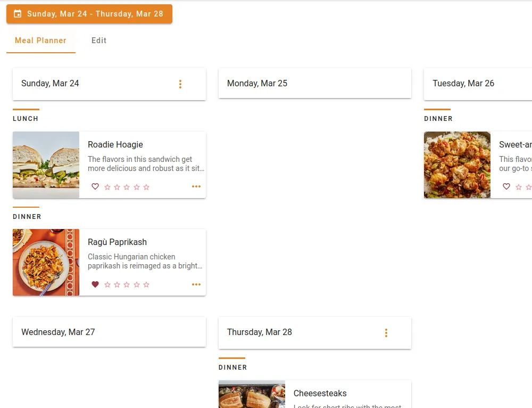The width and height of the screenshot is (532, 408).
Task: Unfavorite the Ragù Paprikash recipe
Action: point(95,284)
